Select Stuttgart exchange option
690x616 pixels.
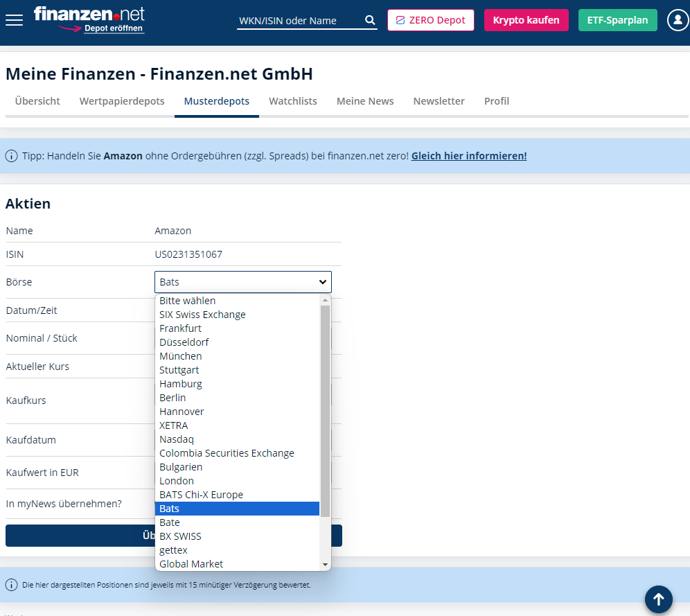coord(237,370)
